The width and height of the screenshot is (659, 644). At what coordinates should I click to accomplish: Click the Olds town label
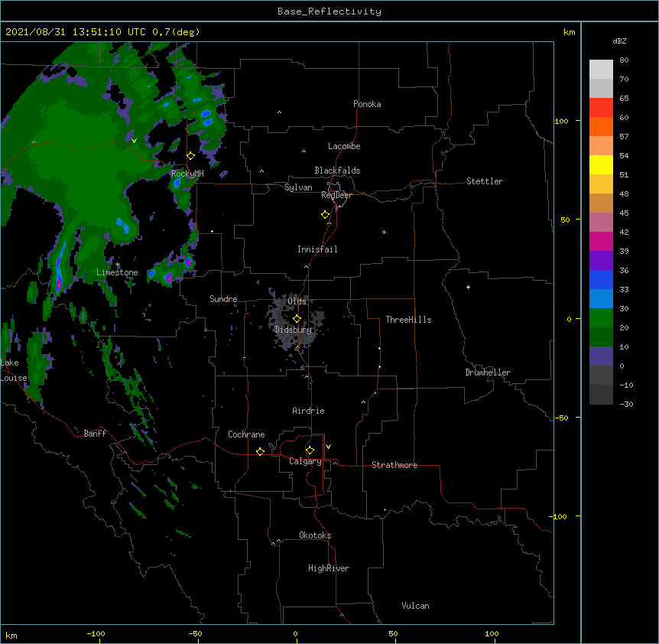point(297,301)
